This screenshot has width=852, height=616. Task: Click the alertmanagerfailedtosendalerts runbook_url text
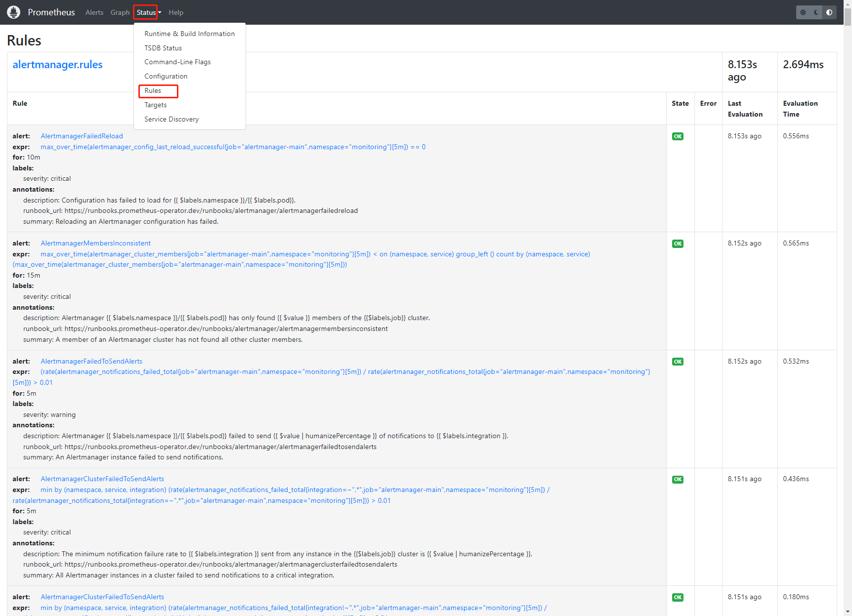[x=200, y=447]
